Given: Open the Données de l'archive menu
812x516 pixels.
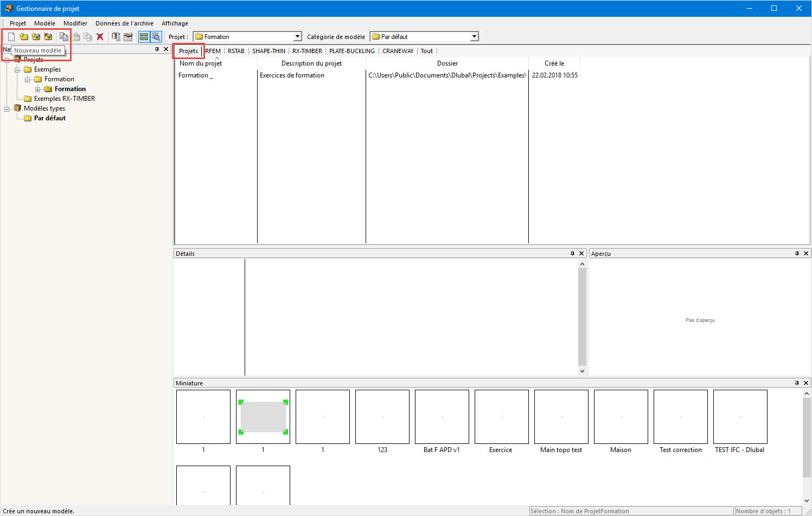Looking at the screenshot, I should click(x=124, y=23).
